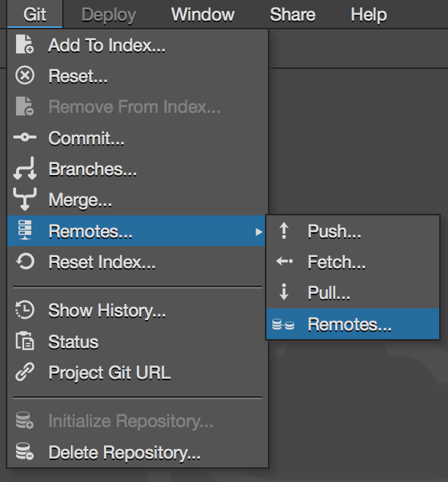Click the Git menu title
Screen dimensions: 448x482
click(34, 15)
